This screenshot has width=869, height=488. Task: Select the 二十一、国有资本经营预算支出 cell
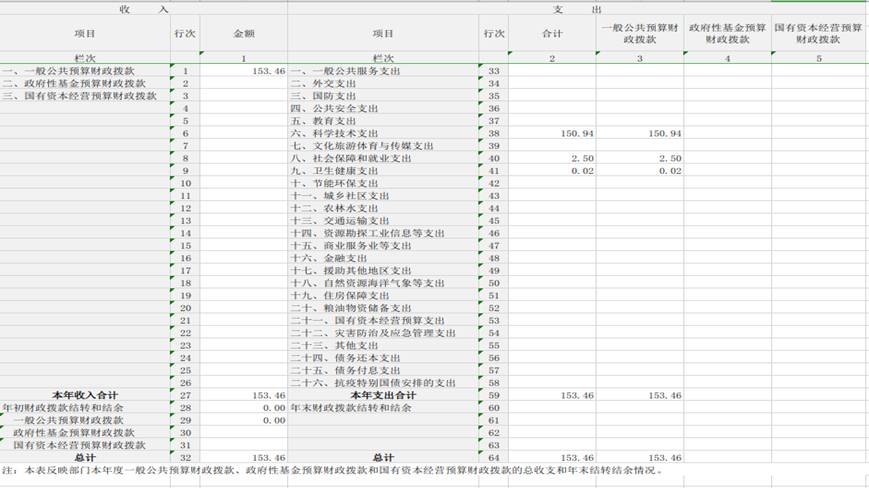click(x=367, y=320)
